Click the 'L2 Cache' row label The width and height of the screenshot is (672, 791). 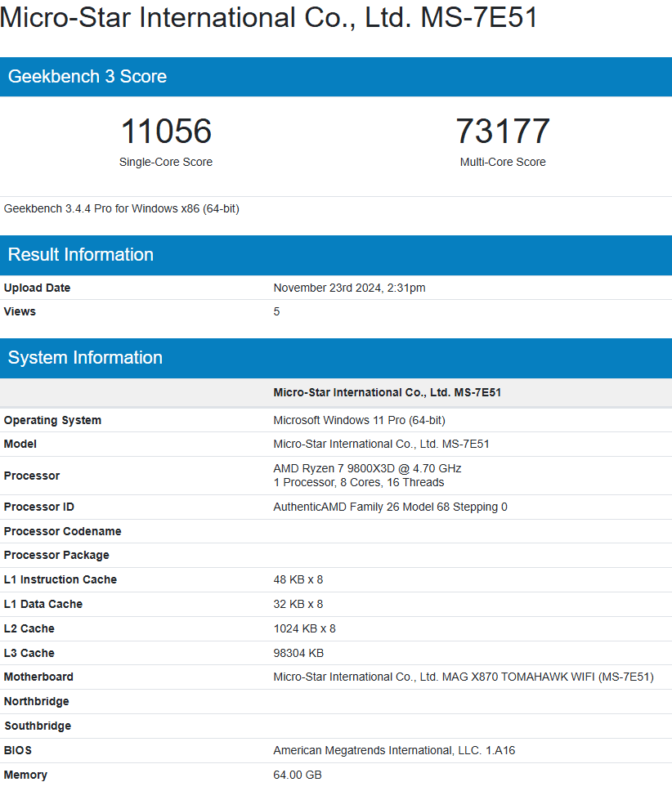29,628
